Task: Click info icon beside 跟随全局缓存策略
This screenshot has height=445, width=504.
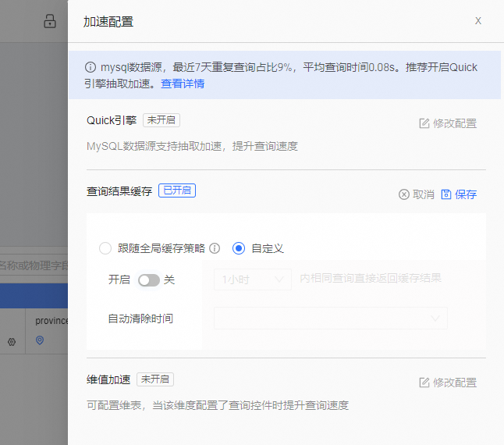Action: [x=215, y=248]
